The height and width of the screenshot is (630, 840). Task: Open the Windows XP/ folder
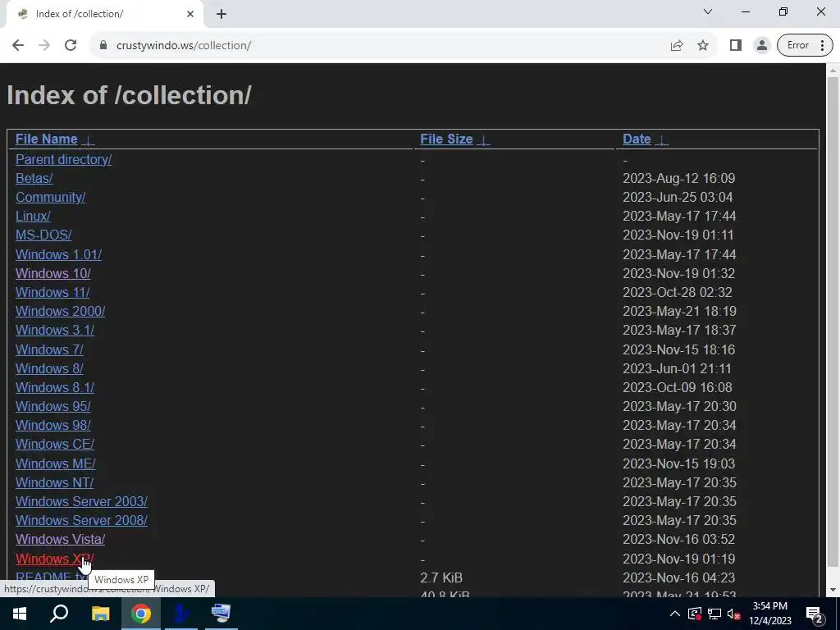pyautogui.click(x=55, y=559)
